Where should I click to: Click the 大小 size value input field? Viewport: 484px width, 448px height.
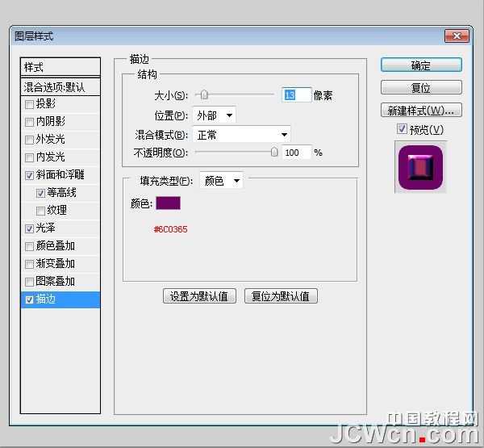coord(296,95)
